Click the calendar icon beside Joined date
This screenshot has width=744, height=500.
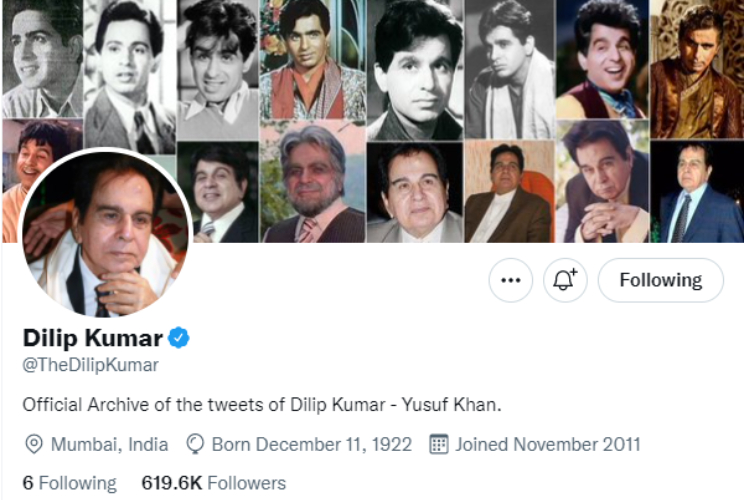coord(438,444)
